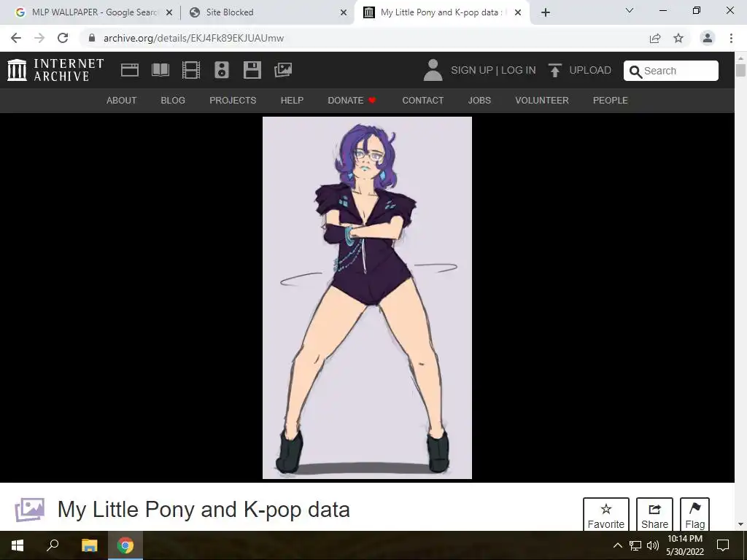Open the tab search dropdown chevron
747x560 pixels.
[630, 10]
